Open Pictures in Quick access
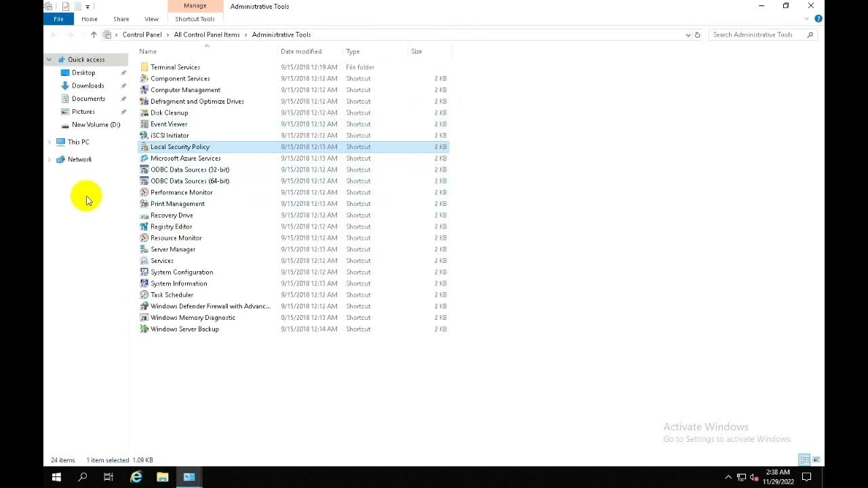 click(x=83, y=112)
